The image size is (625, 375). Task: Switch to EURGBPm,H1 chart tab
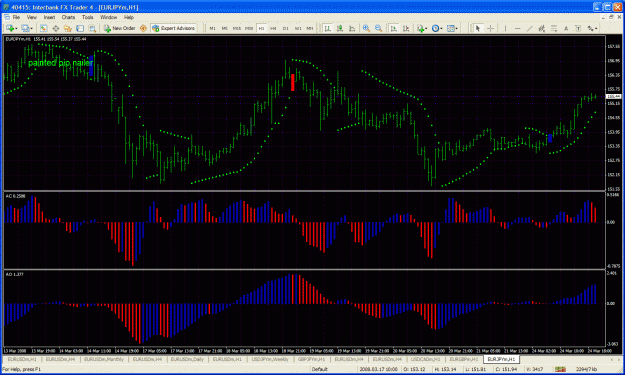(464, 359)
